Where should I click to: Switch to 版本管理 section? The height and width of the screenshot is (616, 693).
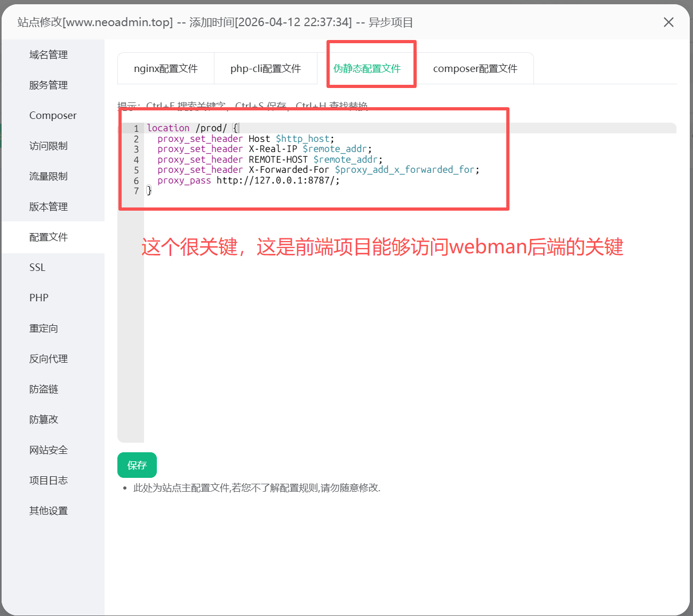[49, 207]
